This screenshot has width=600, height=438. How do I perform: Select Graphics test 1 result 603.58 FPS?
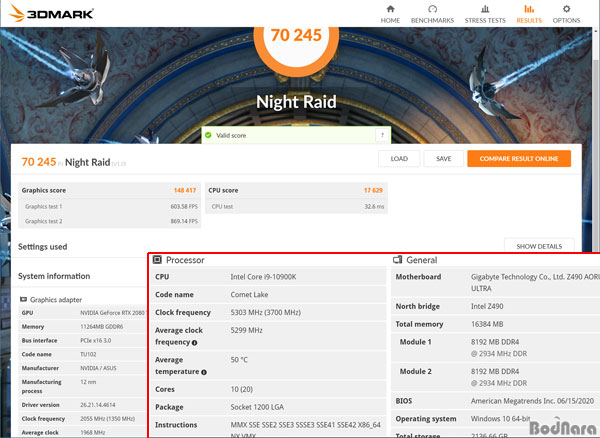click(x=184, y=207)
